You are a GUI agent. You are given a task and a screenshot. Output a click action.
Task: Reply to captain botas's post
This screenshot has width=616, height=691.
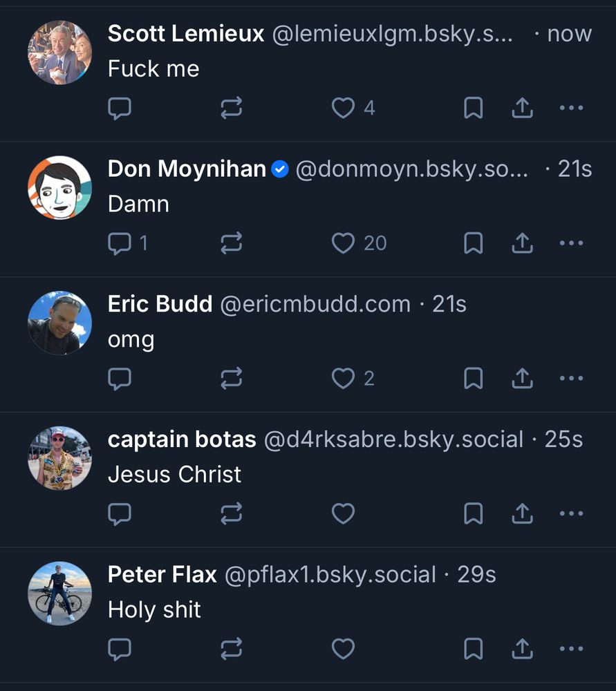click(x=120, y=513)
